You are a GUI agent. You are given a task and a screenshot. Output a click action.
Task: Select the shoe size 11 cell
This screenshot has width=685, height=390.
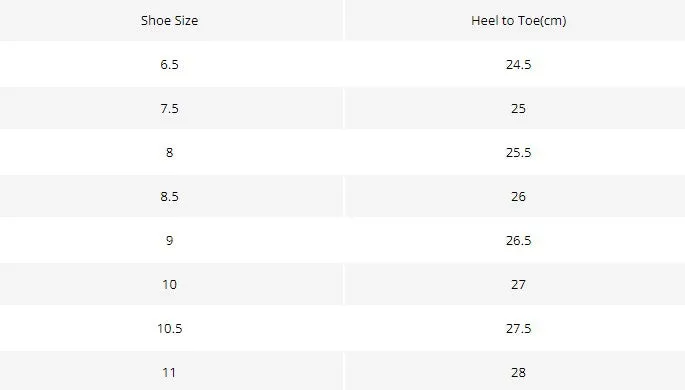[170, 373]
